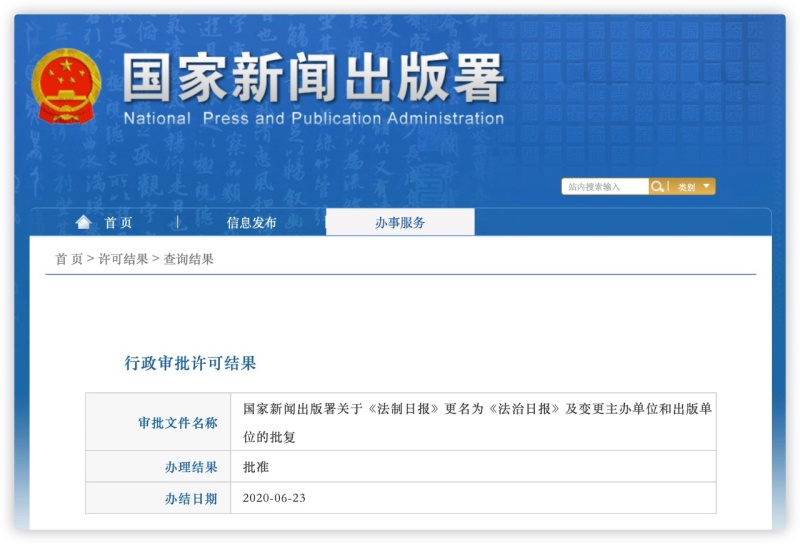Go to 许可结果 in the breadcrumb
Screen dimensions: 800x544
coord(123,259)
